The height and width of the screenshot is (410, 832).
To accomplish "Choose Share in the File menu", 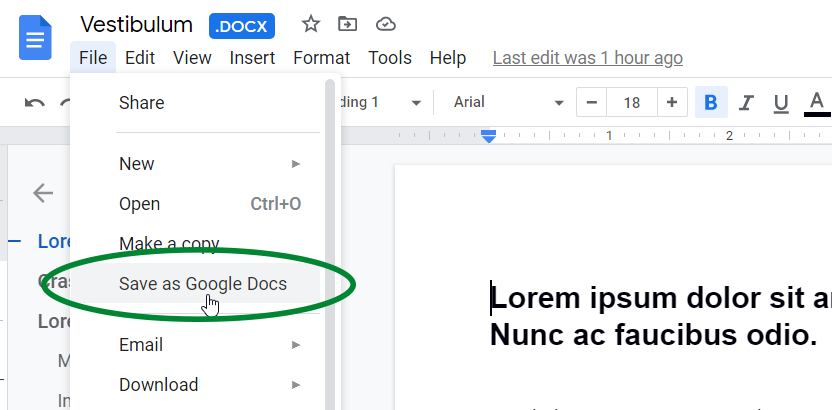I will tap(199, 103).
